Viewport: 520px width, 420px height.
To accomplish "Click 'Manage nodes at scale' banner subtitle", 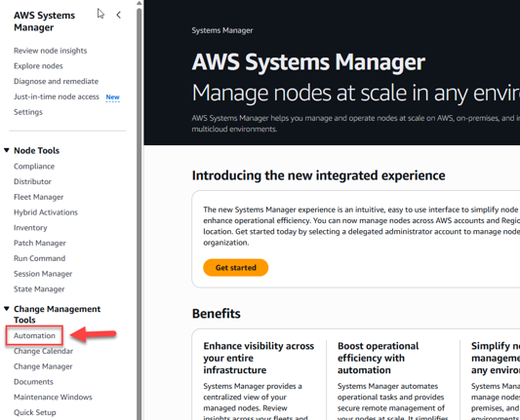I will tap(356, 93).
